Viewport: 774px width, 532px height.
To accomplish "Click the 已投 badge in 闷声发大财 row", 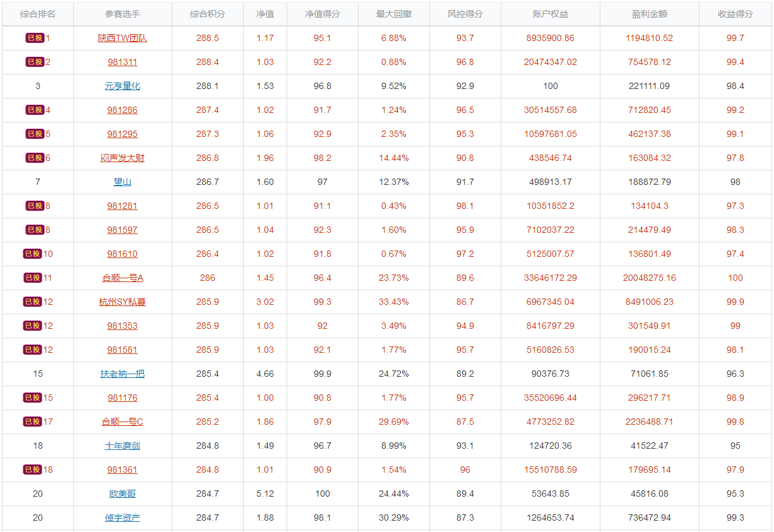I will (x=35, y=158).
